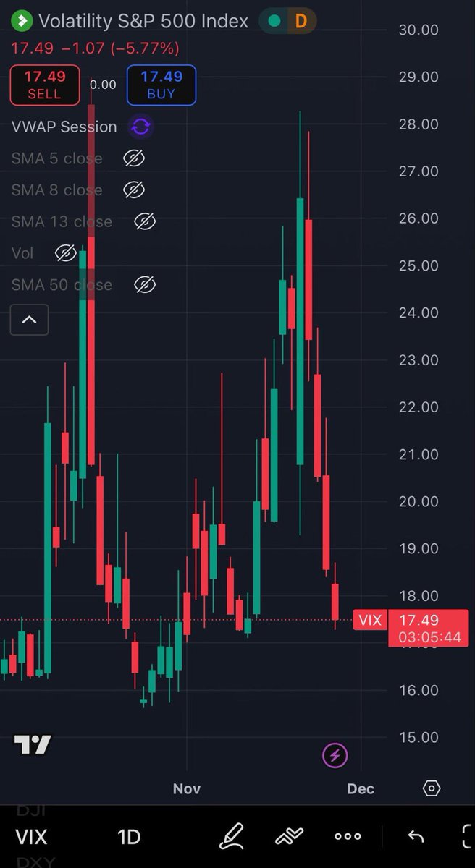
Task: Tap the Volatility S&P 500 Index symbol logo
Action: pos(22,21)
